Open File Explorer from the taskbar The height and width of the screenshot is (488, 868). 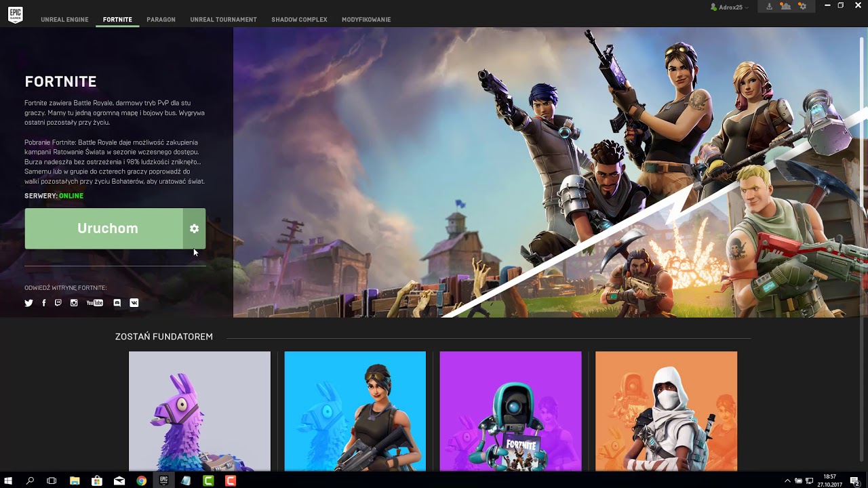[75, 481]
